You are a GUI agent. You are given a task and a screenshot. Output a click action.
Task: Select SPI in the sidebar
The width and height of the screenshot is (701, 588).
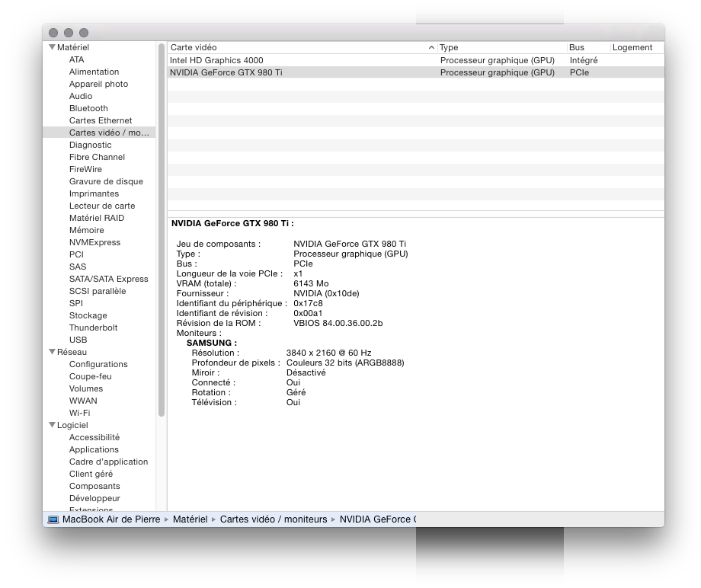click(x=76, y=303)
